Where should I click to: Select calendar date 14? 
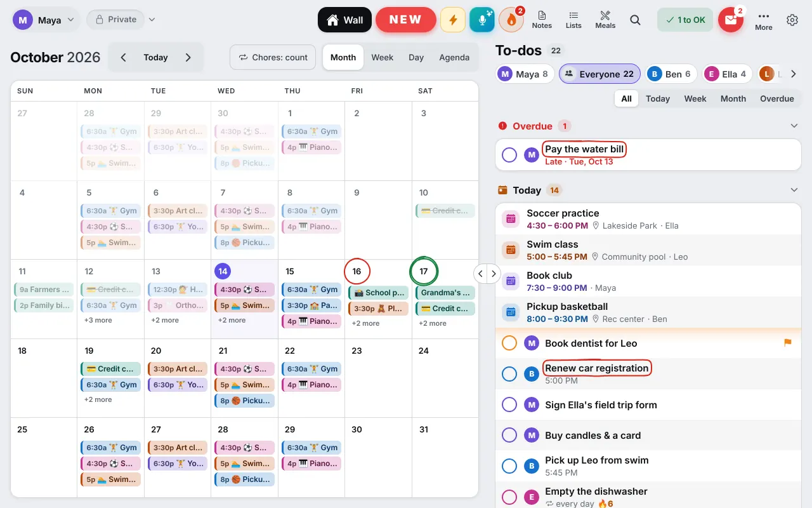[223, 271]
